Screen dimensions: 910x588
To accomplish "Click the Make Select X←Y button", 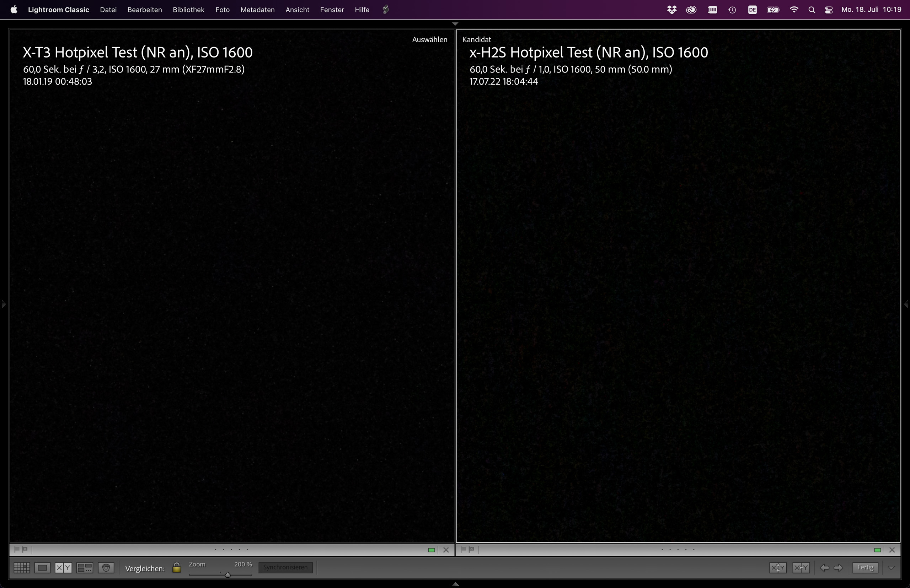I will pyautogui.click(x=801, y=567).
